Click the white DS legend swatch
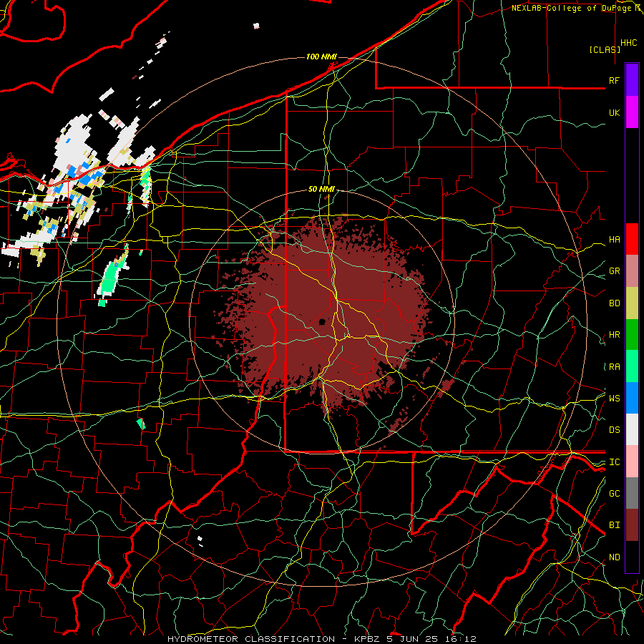Image resolution: width=644 pixels, height=644 pixels. [x=632, y=429]
